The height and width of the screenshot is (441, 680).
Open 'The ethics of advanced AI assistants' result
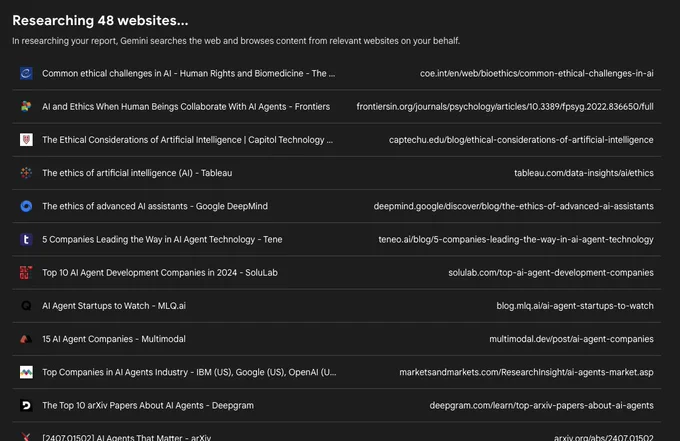[x=155, y=206]
